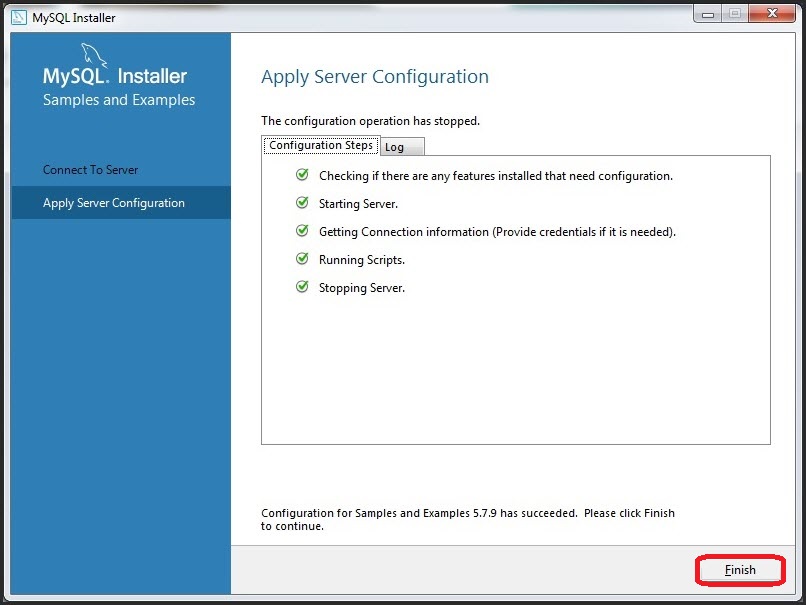Click the 'Starting Server.' step text
This screenshot has width=806, height=605.
click(x=358, y=204)
